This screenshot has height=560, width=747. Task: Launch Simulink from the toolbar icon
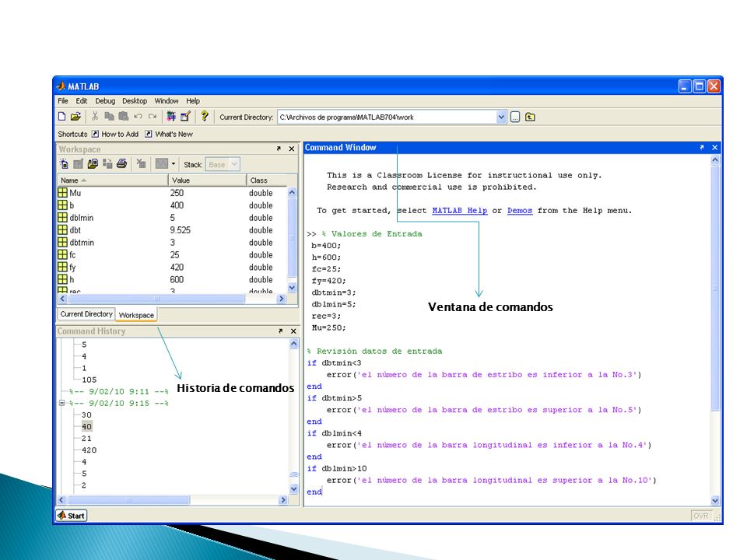[x=171, y=117]
